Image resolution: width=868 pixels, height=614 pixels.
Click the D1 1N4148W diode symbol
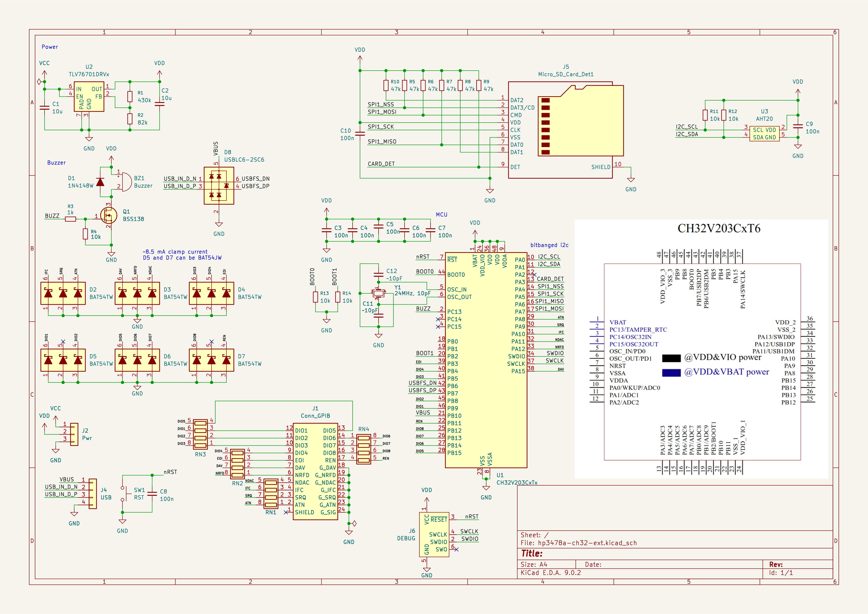100,182
